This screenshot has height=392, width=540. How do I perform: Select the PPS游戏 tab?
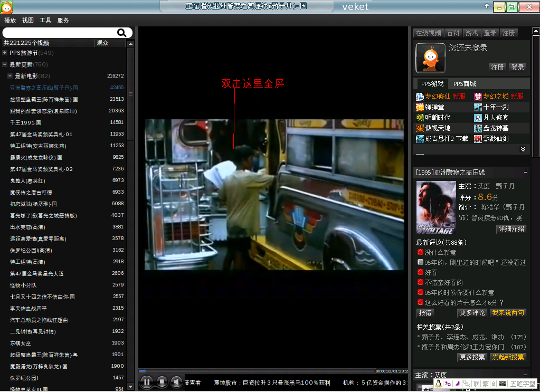[432, 84]
